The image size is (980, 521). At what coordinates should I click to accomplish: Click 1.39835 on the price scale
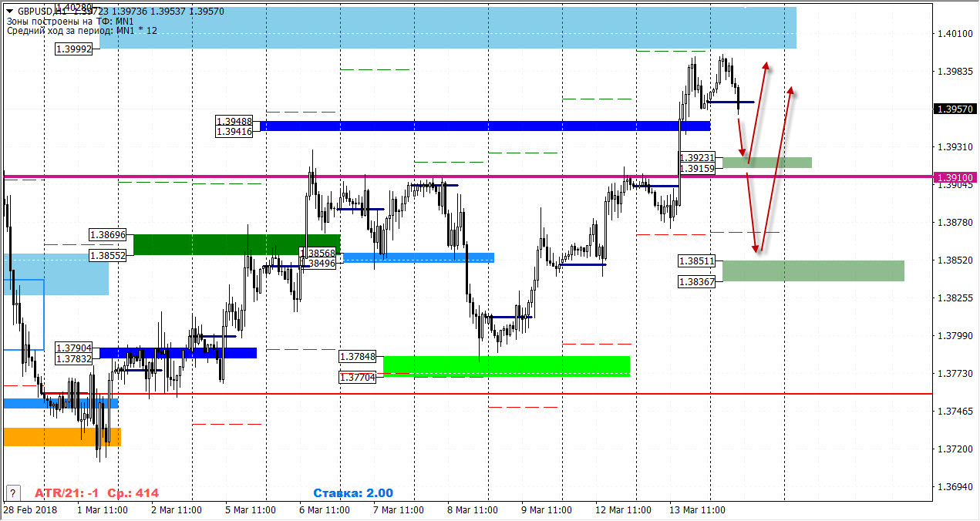(x=955, y=71)
